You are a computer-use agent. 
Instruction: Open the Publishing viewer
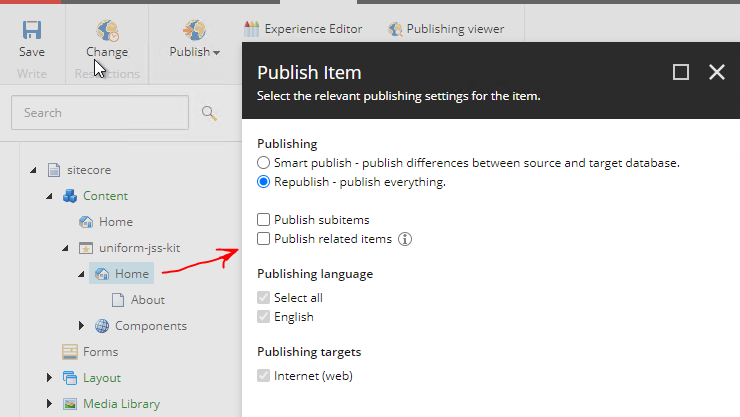(455, 29)
